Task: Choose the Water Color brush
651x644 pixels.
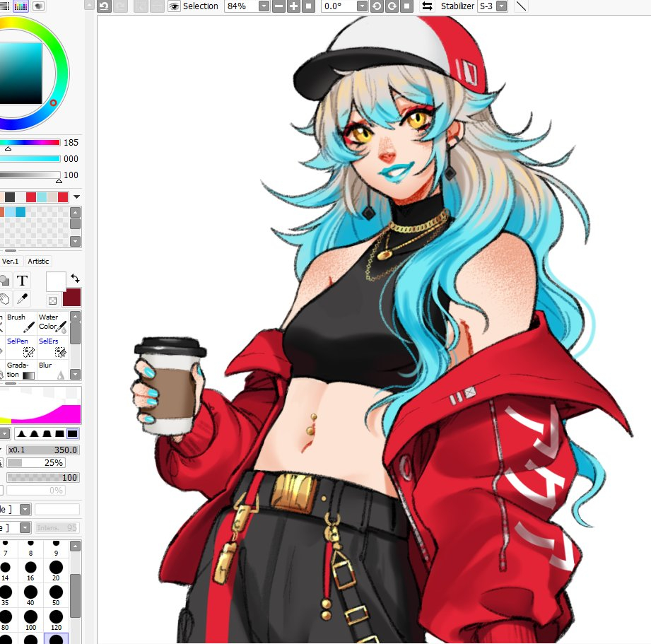Action: coord(53,323)
